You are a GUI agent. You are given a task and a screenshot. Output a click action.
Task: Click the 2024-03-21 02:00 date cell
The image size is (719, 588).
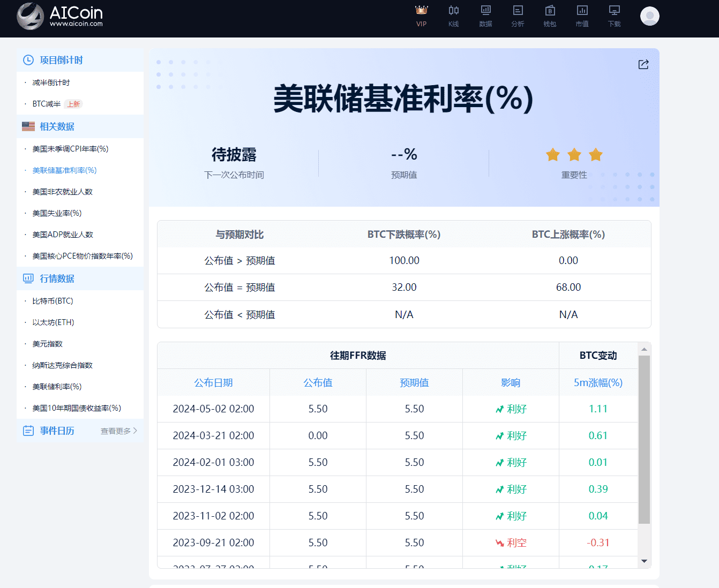[x=213, y=435]
